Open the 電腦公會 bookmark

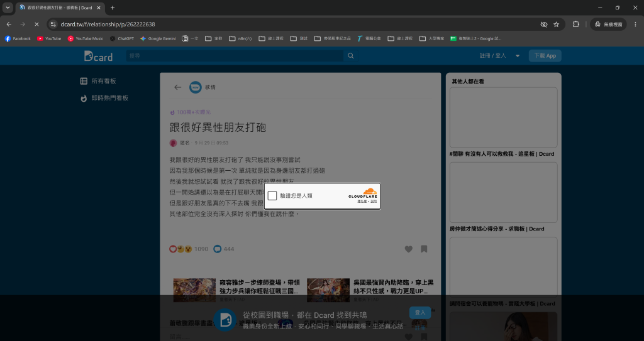tap(369, 38)
